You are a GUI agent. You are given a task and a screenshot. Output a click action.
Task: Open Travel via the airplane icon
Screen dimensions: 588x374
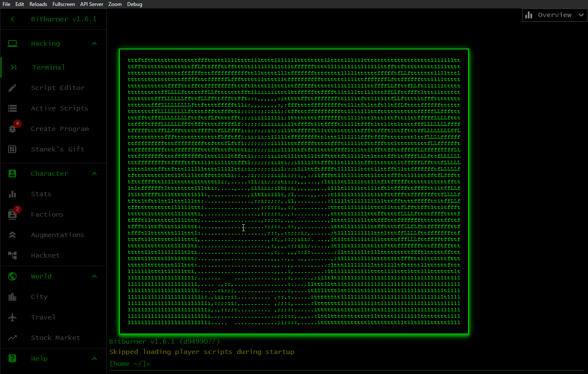[x=12, y=317]
